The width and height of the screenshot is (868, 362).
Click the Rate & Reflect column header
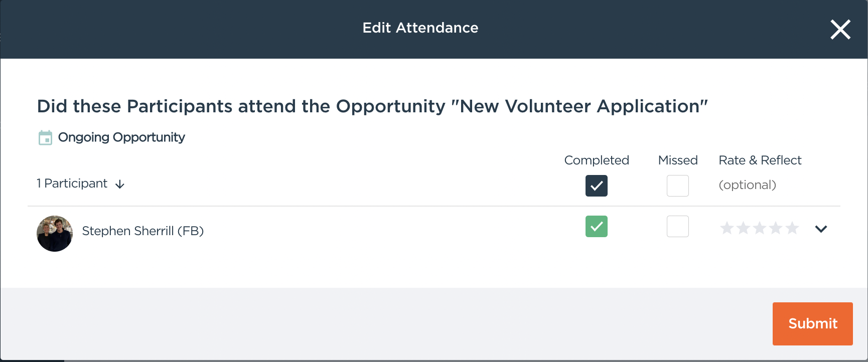(x=760, y=160)
